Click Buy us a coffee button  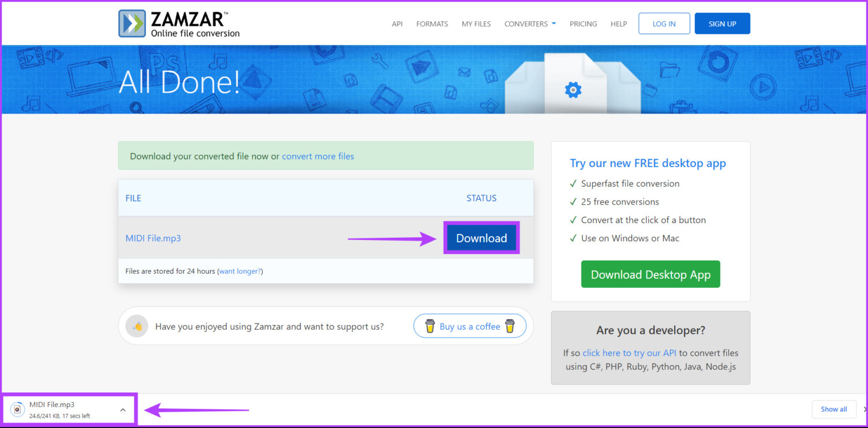click(x=470, y=326)
